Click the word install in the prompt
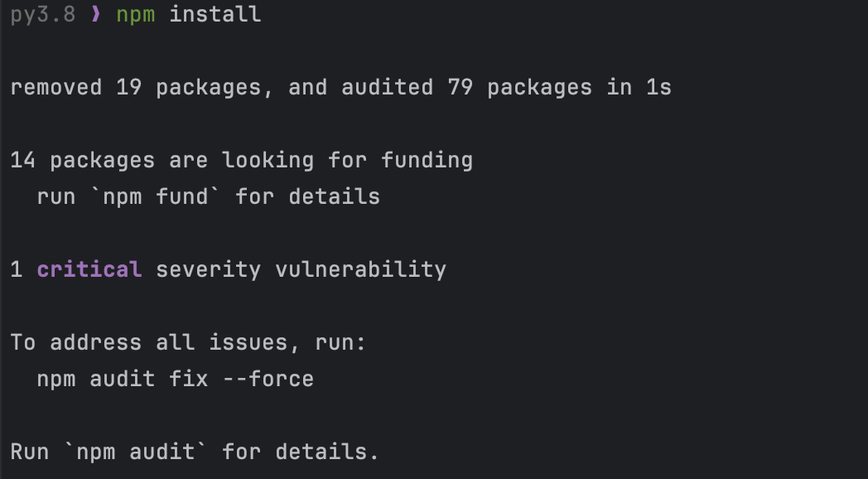Viewport: 868px width, 479px height. click(215, 14)
